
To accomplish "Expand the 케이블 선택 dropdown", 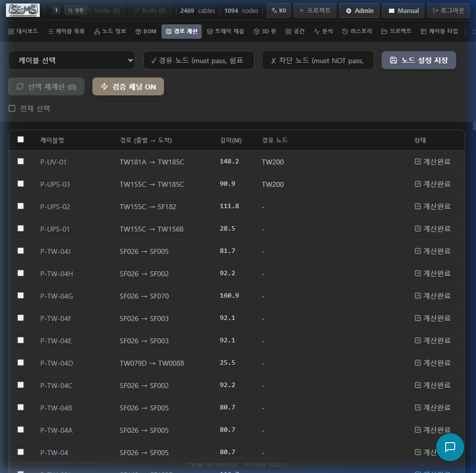I will click(72, 60).
